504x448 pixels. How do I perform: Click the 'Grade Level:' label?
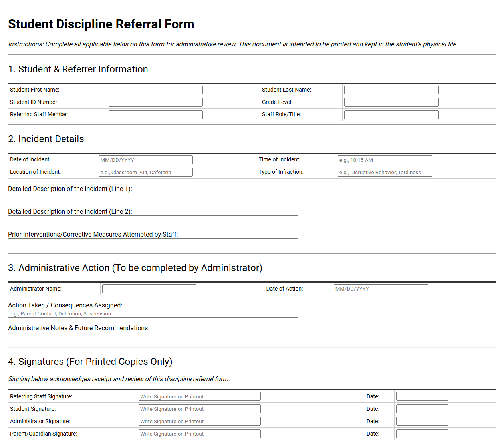(x=277, y=102)
